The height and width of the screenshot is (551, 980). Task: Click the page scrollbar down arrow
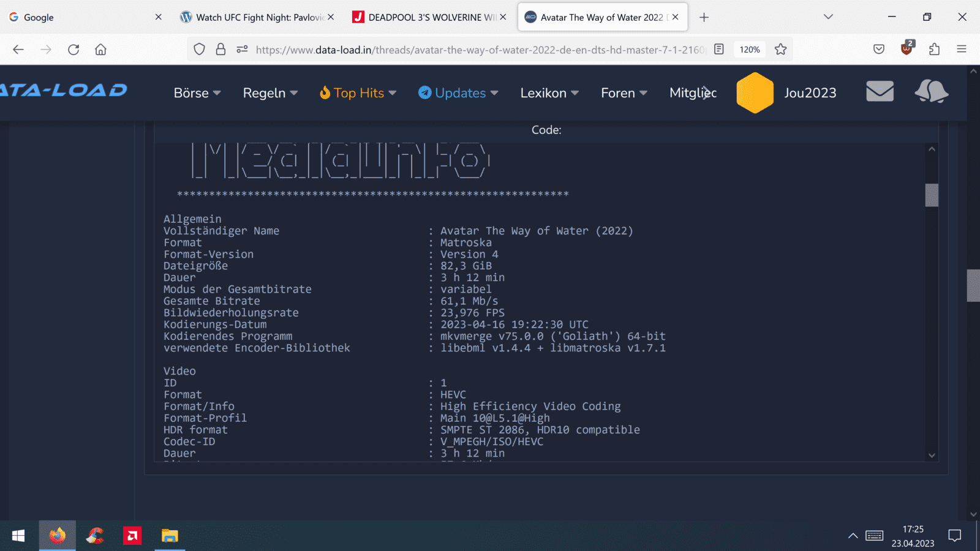pyautogui.click(x=973, y=514)
